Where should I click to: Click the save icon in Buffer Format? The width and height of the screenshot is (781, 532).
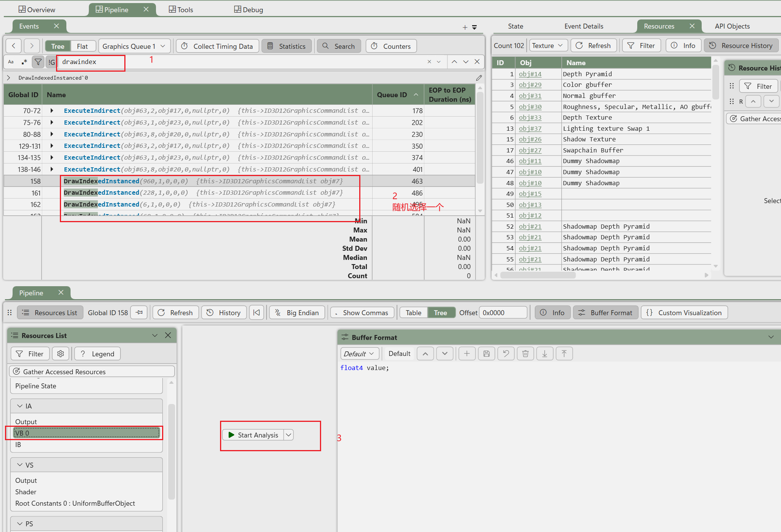(x=486, y=354)
